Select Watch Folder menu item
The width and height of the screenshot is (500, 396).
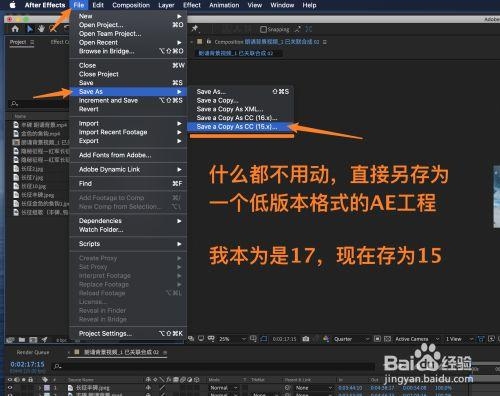click(128, 229)
